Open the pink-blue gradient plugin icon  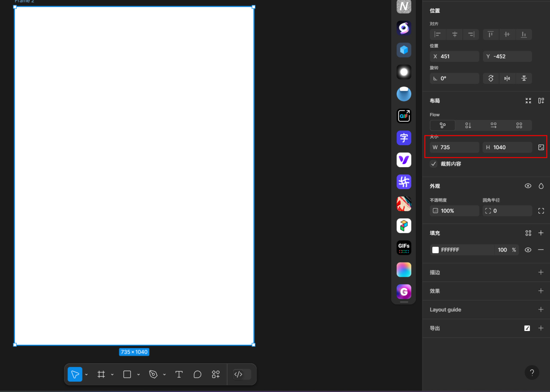[404, 270]
